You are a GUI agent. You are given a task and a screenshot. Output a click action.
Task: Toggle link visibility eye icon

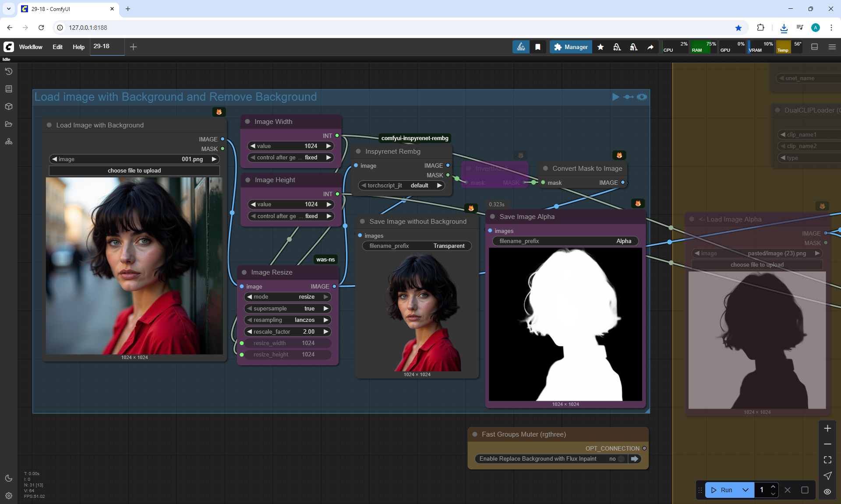[827, 491]
